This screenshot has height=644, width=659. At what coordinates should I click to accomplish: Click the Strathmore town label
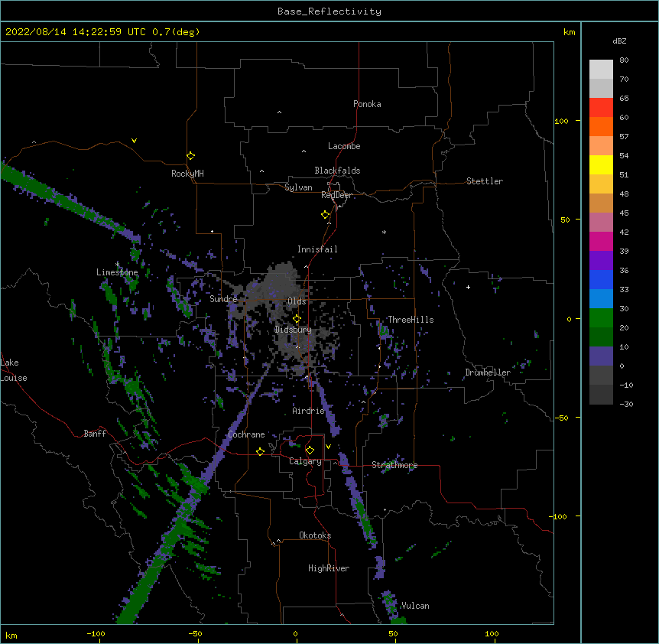[x=394, y=465]
